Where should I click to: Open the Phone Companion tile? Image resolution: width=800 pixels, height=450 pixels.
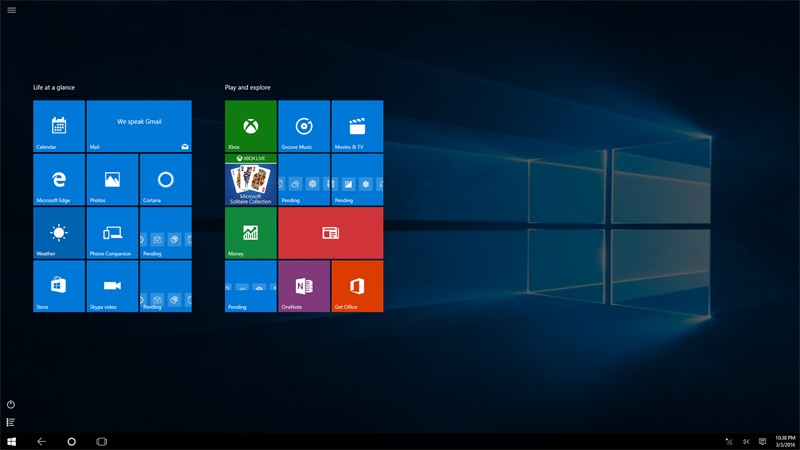(x=112, y=233)
